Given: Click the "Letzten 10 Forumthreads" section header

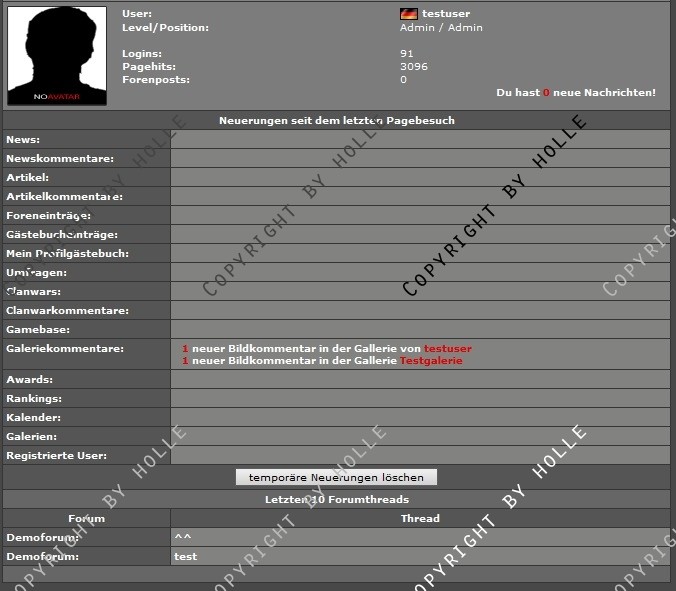Looking at the screenshot, I should (336, 499).
